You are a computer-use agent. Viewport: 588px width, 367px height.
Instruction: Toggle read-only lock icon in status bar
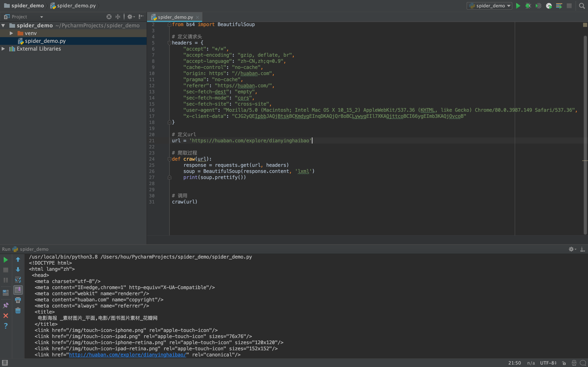pyautogui.click(x=564, y=363)
